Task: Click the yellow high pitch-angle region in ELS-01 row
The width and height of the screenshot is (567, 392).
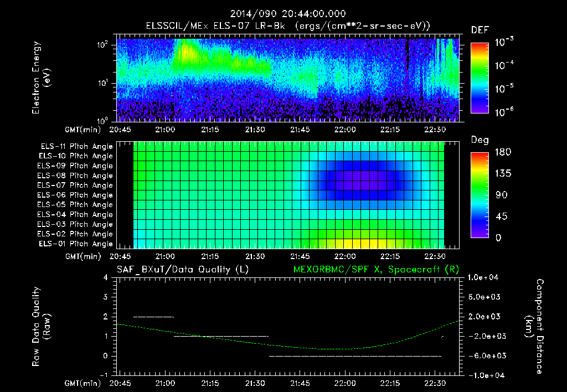Action: click(358, 244)
